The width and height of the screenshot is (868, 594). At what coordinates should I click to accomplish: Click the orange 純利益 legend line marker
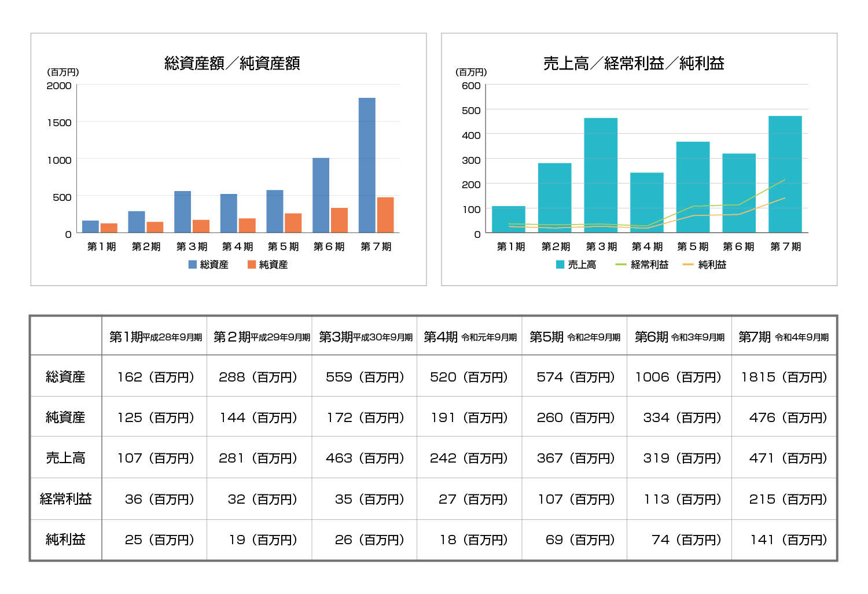(x=688, y=265)
